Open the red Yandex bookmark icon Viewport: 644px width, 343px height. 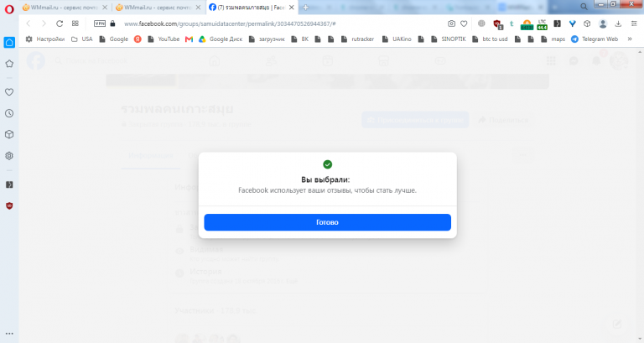pos(138,39)
